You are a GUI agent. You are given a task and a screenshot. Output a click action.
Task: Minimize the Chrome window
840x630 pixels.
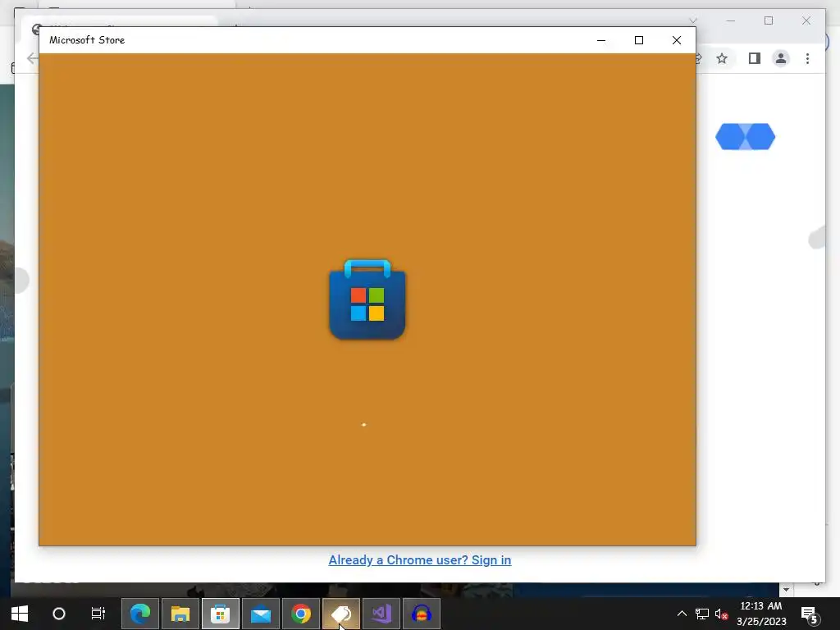pos(731,21)
